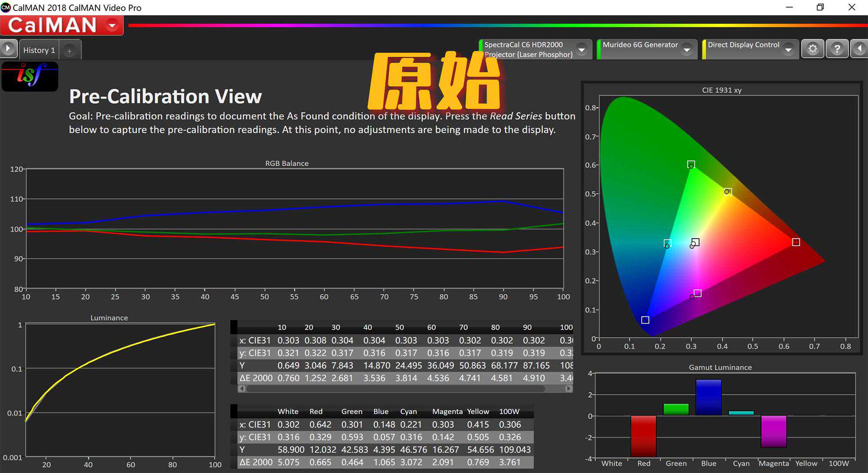The width and height of the screenshot is (868, 473).
Task: Select red primary target on CIE chart
Action: tap(796, 242)
